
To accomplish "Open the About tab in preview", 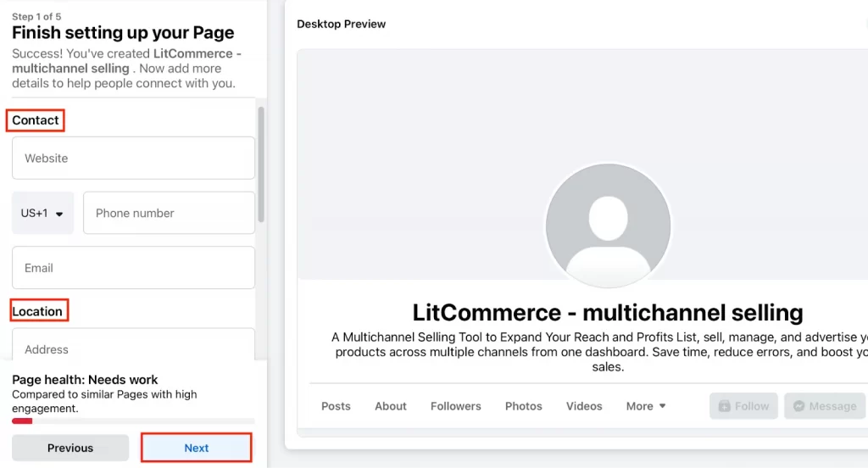I will [390, 406].
